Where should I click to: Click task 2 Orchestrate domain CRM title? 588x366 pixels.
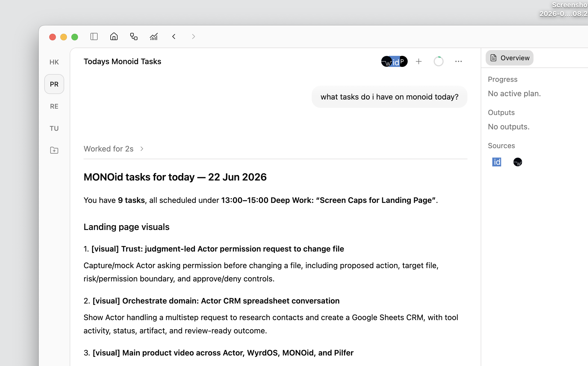click(x=212, y=301)
